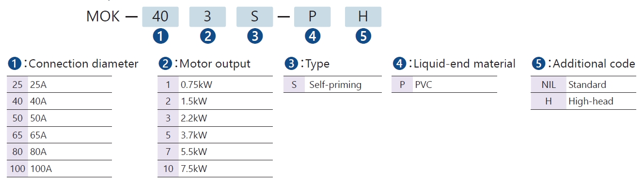Click the numbered circle 1 under the 40 box
Screen dimensions: 644x188
click(160, 36)
